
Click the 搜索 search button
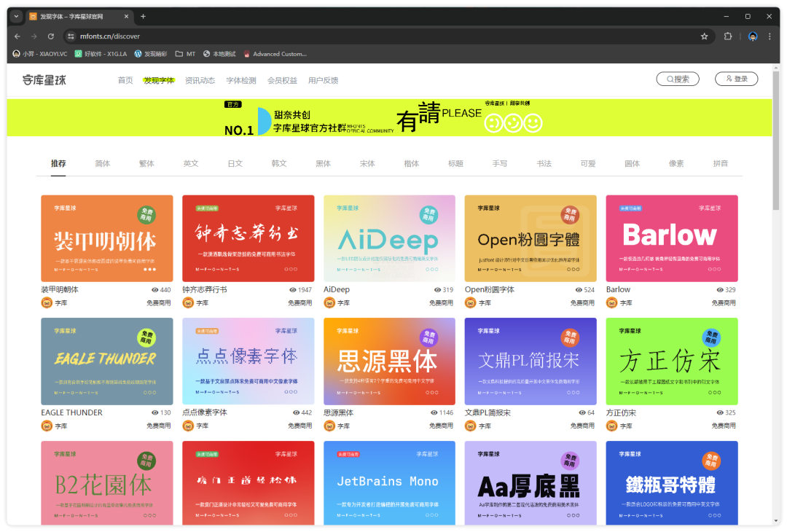coord(678,79)
